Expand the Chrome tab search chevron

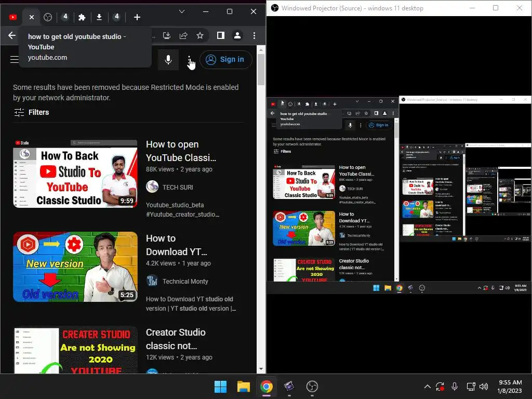coord(182,11)
